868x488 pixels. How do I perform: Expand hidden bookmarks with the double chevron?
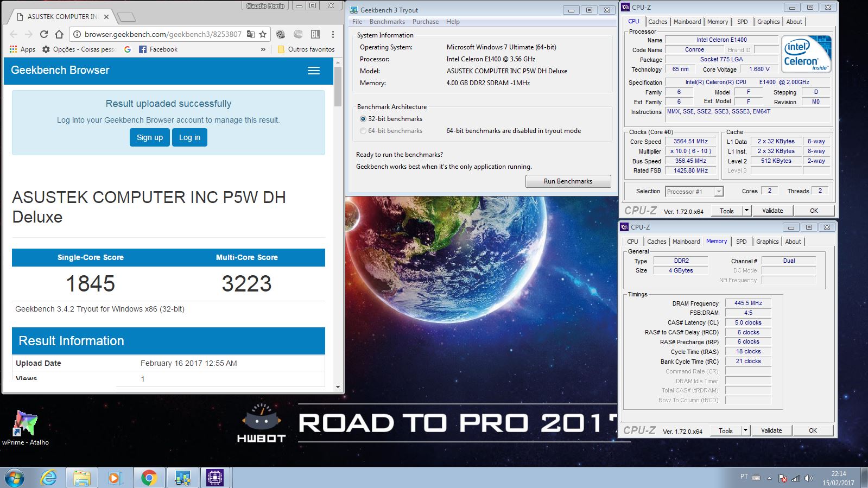[263, 49]
